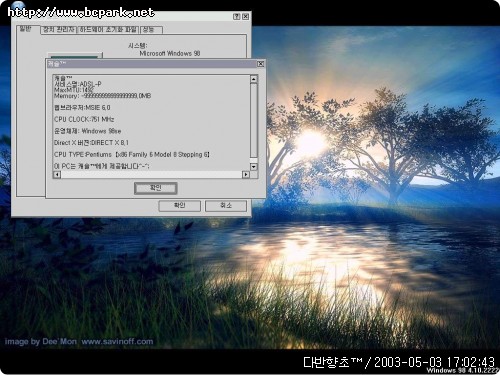Click the 취소 button in System Properties window
The image size is (500, 375).
226,205
